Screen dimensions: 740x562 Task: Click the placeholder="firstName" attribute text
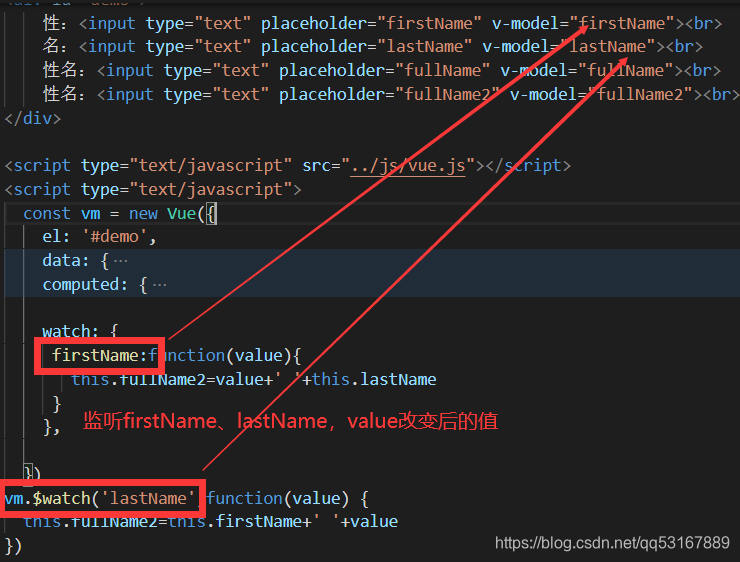point(371,23)
